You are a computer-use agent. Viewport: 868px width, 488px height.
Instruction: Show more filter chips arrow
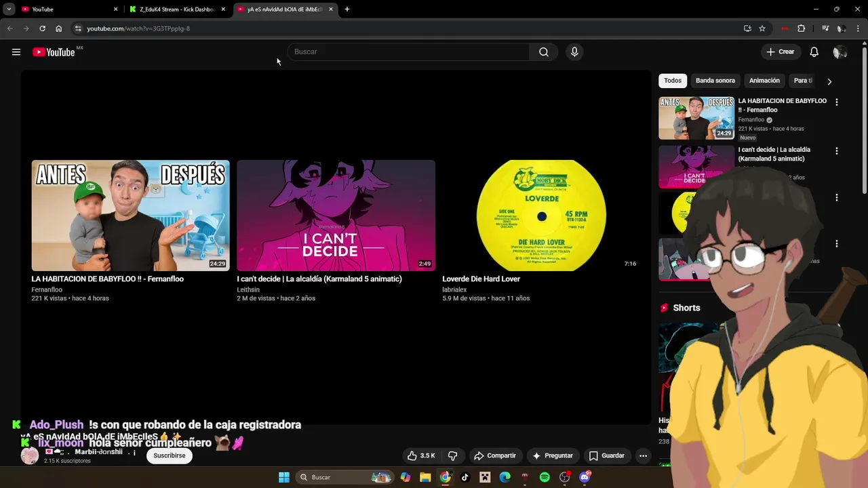tap(829, 81)
